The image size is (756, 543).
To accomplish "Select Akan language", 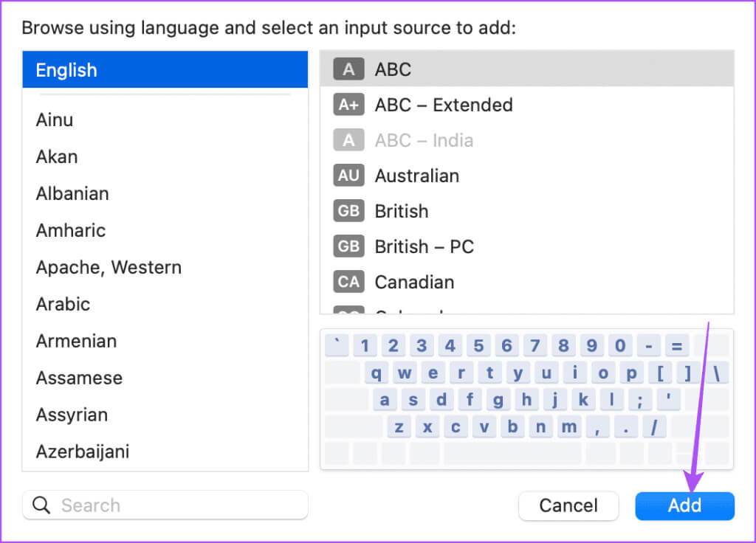I will click(165, 156).
